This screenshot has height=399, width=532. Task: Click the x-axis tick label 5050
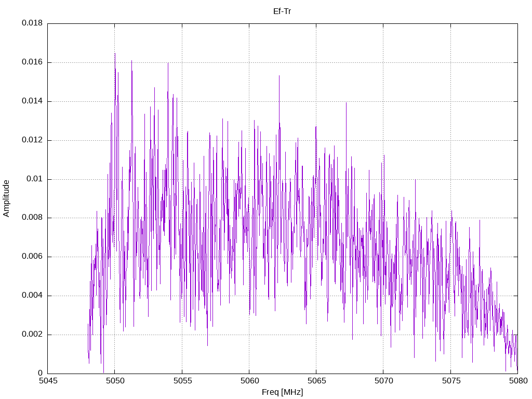click(115, 381)
